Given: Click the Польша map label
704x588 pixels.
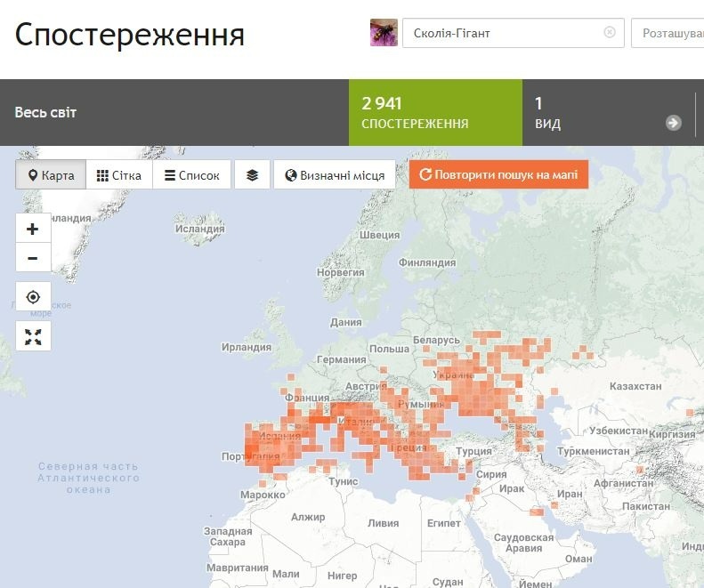Looking at the screenshot, I should click(389, 349).
